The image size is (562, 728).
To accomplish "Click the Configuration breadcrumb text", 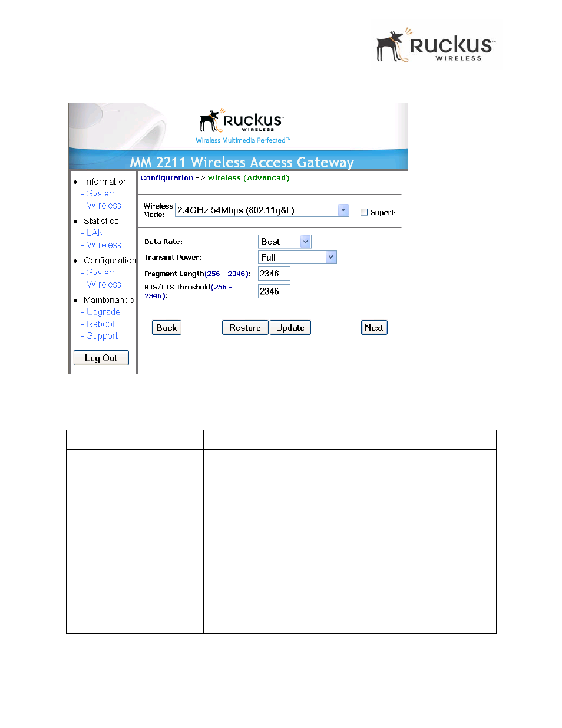I will [167, 178].
